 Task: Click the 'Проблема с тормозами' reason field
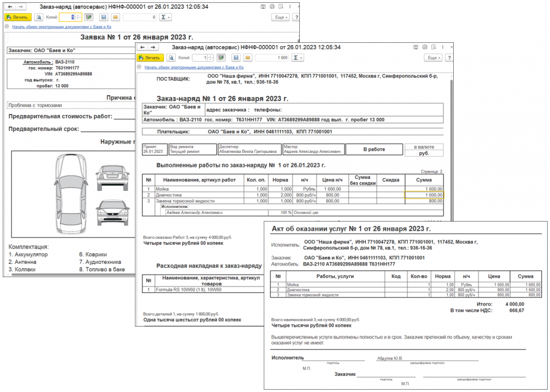(x=70, y=105)
